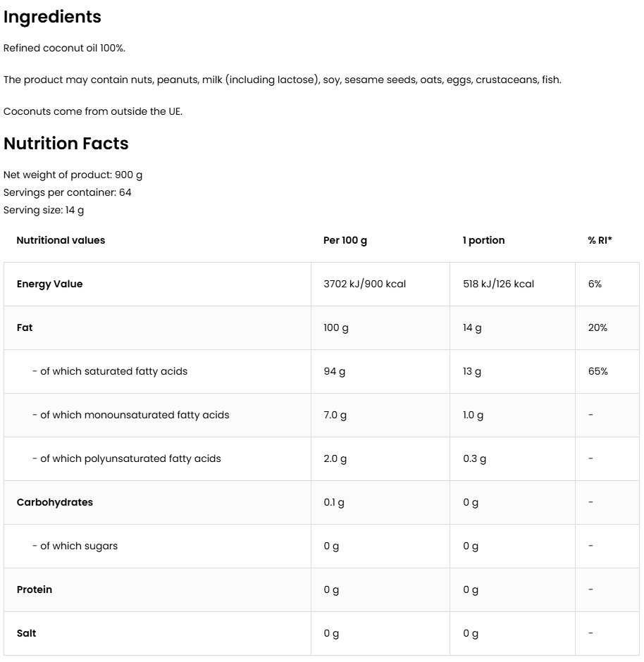Image resolution: width=644 pixels, height=662 pixels.
Task: Click the 'Coconuts come from outside' line
Action: point(93,111)
